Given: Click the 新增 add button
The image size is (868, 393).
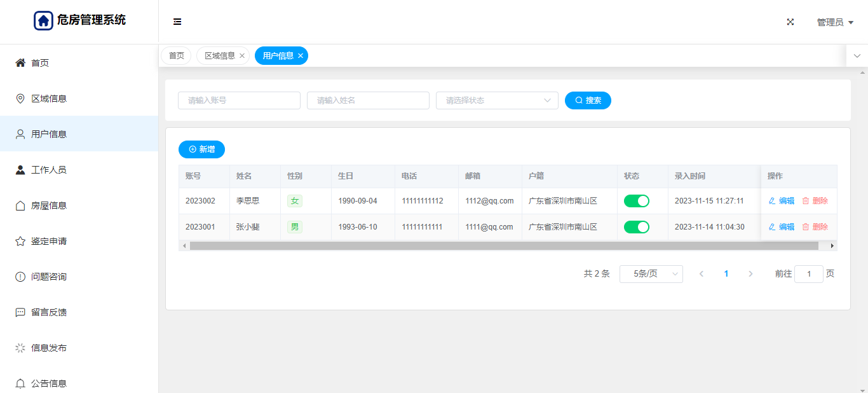Looking at the screenshot, I should (x=201, y=149).
